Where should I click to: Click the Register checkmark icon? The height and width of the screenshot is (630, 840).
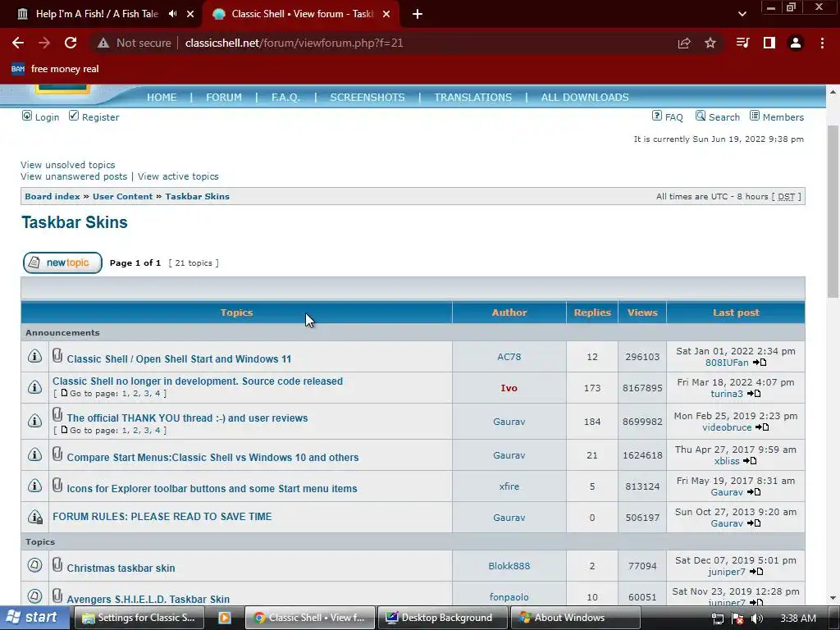(73, 116)
